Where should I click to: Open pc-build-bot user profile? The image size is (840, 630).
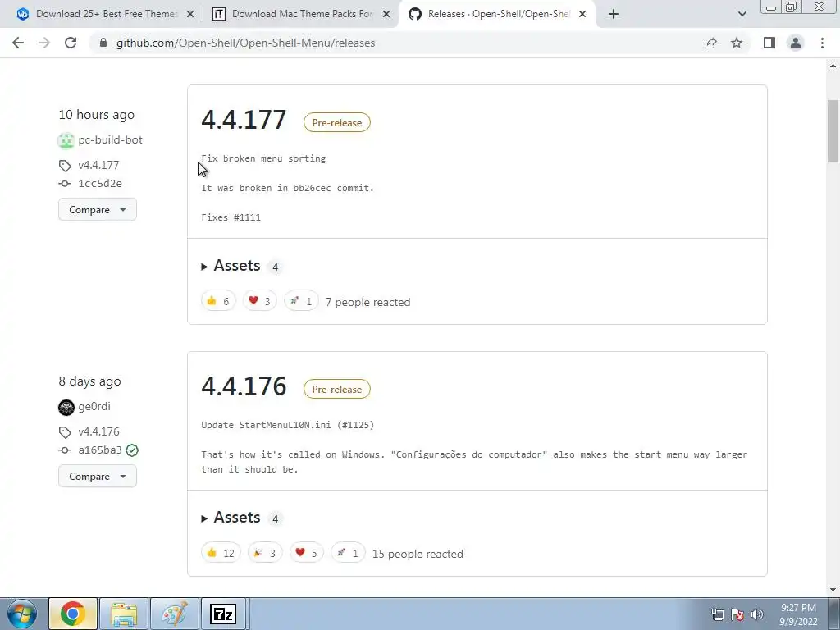click(x=111, y=139)
